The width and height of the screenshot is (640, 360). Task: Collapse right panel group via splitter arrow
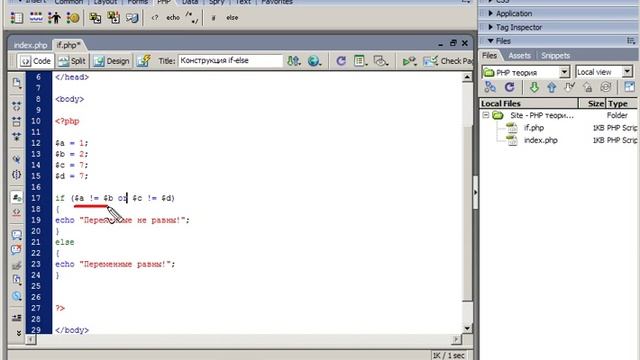[476, 192]
